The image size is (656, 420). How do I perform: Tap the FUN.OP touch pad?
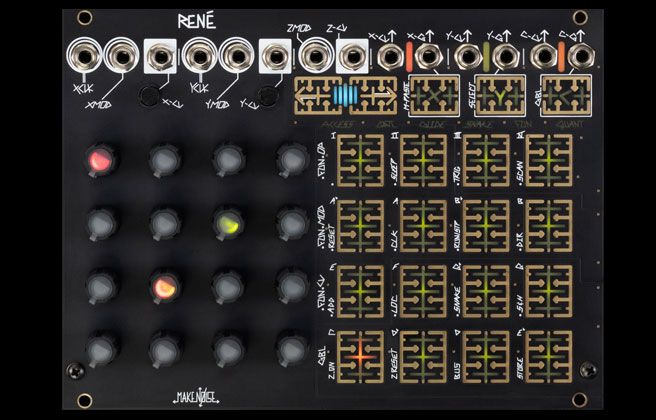pyautogui.click(x=361, y=161)
